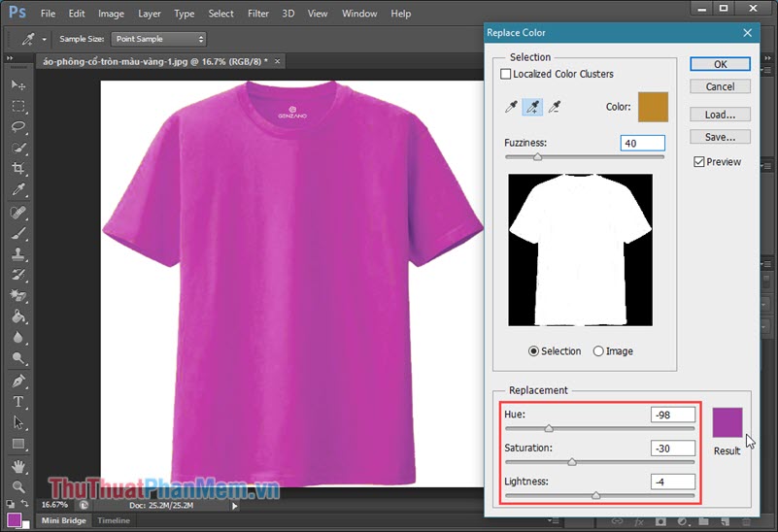Open the Window menu
The image size is (778, 532).
[x=359, y=14]
